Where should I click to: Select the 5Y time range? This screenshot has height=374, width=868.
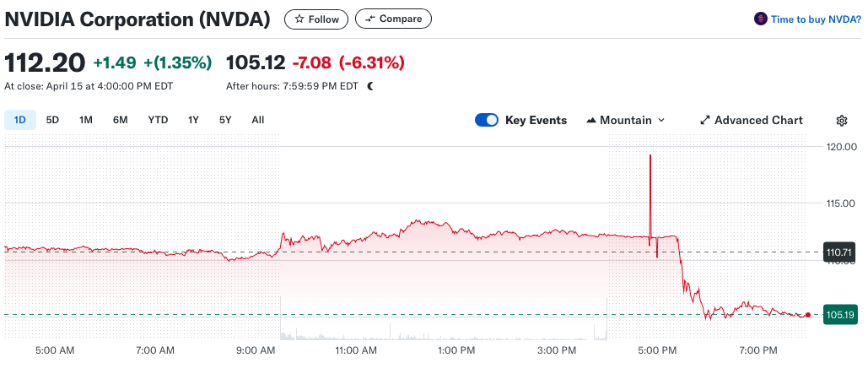point(225,120)
